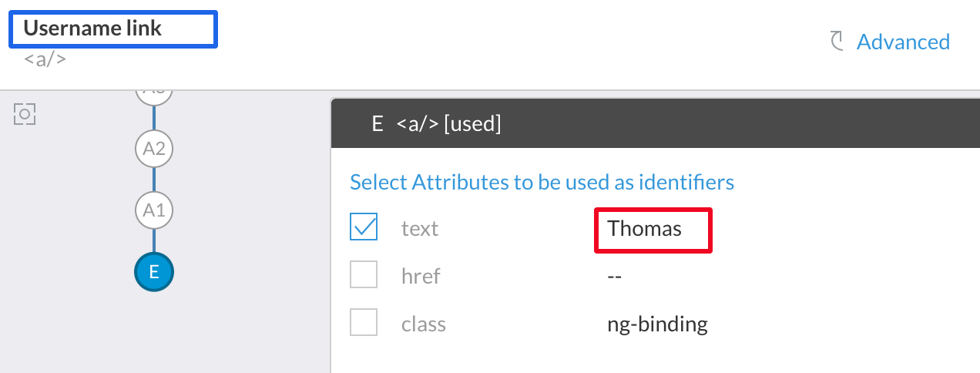980x373 pixels.
Task: Click the reset arrow icon beside Advanced
Action: (x=837, y=42)
